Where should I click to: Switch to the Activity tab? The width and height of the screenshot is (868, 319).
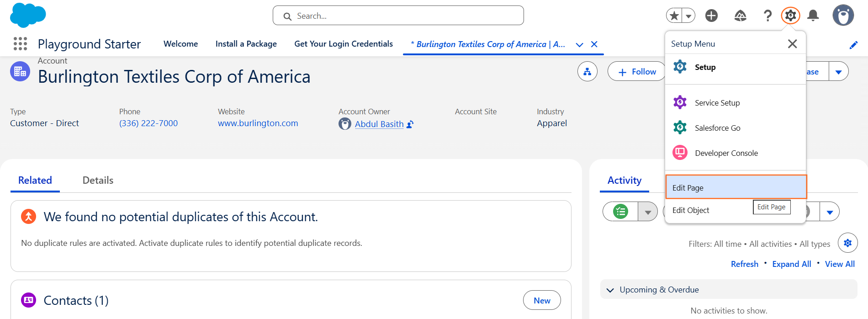coord(625,180)
